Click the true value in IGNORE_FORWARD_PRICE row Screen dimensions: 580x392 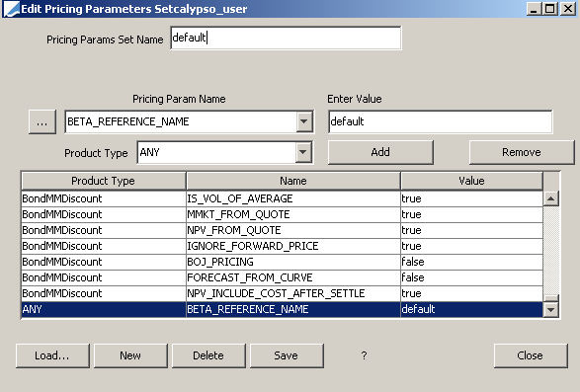[471, 246]
